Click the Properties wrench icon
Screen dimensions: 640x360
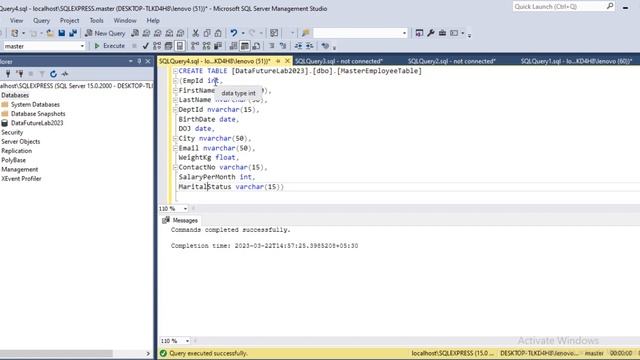[431, 33]
